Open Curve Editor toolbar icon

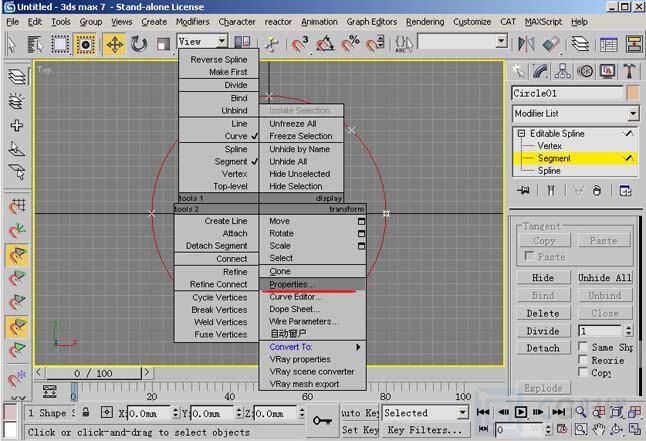pos(609,44)
